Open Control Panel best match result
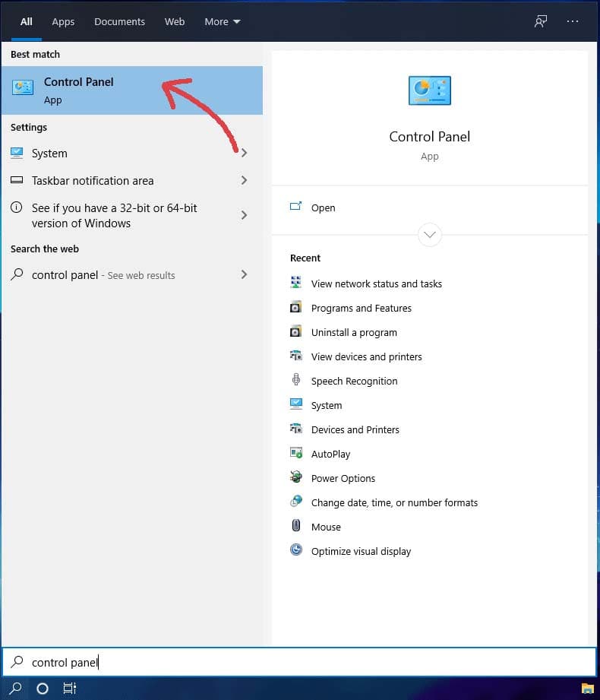 tap(131, 90)
